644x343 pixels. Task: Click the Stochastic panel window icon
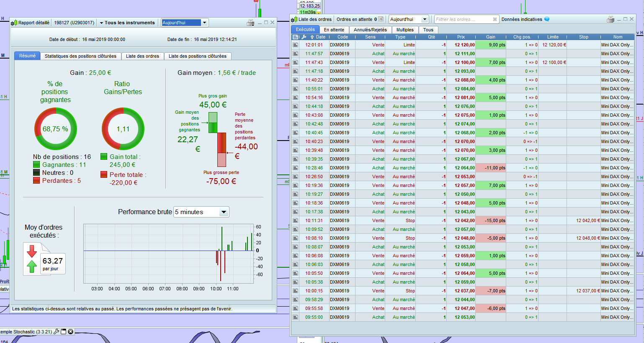[x=64, y=332]
